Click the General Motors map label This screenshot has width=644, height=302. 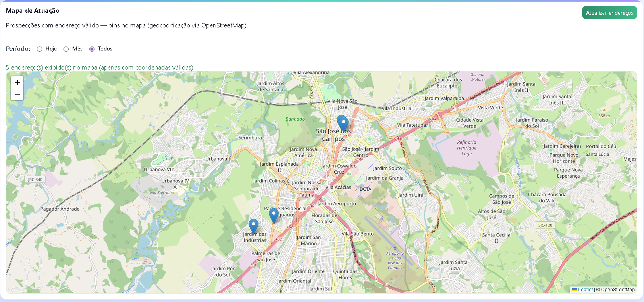(x=477, y=77)
